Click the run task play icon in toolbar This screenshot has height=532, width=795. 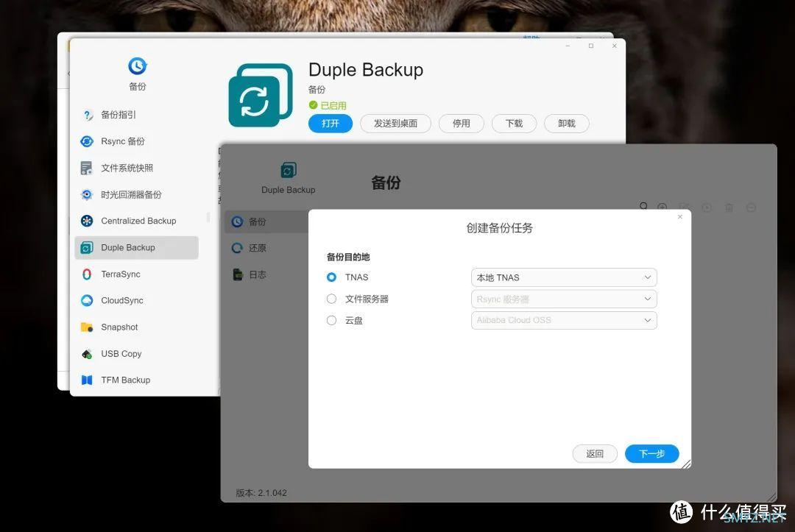pos(707,208)
